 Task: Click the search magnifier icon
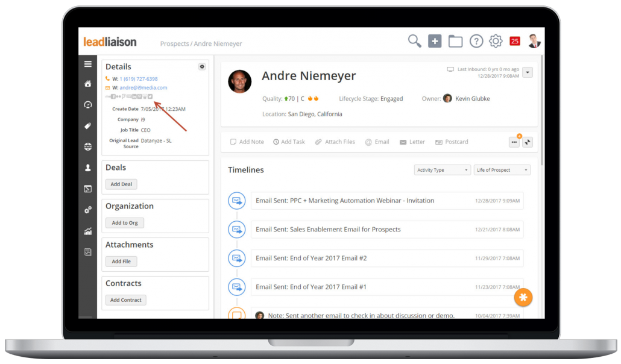pyautogui.click(x=414, y=41)
